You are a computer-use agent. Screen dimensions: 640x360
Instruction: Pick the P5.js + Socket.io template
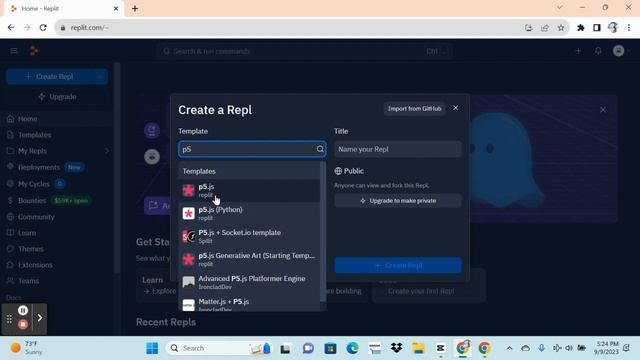coord(249,236)
